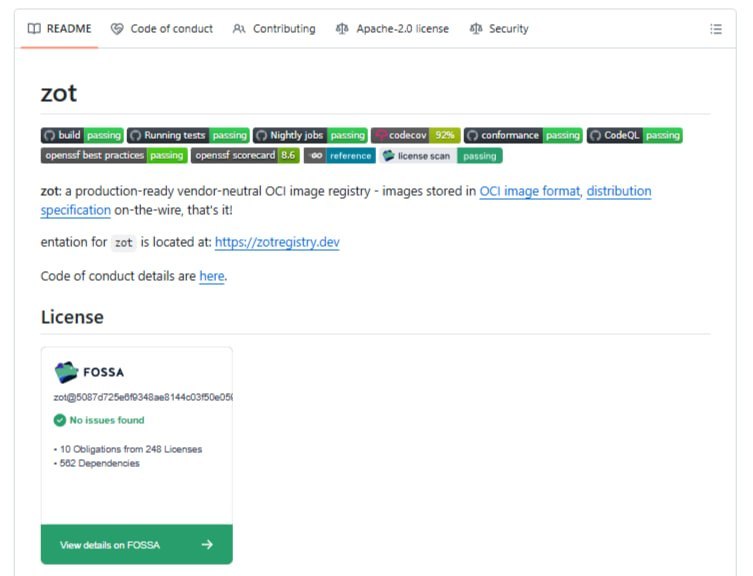
Task: Click the Go reference badge
Action: (x=340, y=156)
